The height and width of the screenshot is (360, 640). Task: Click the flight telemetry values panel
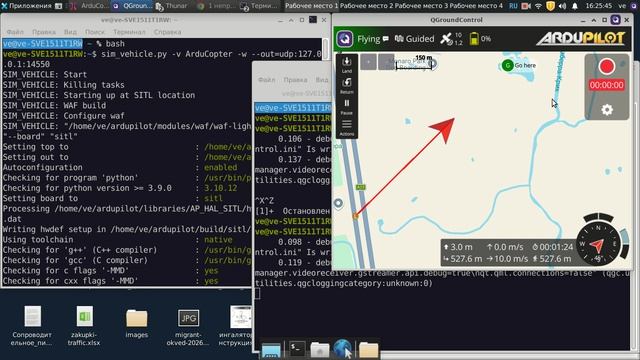(x=509, y=253)
